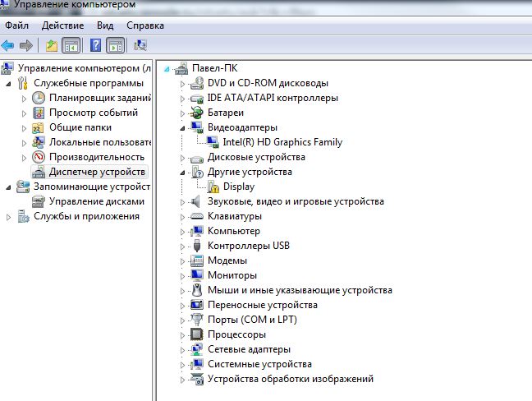Click the Up one level folder icon

52,45
